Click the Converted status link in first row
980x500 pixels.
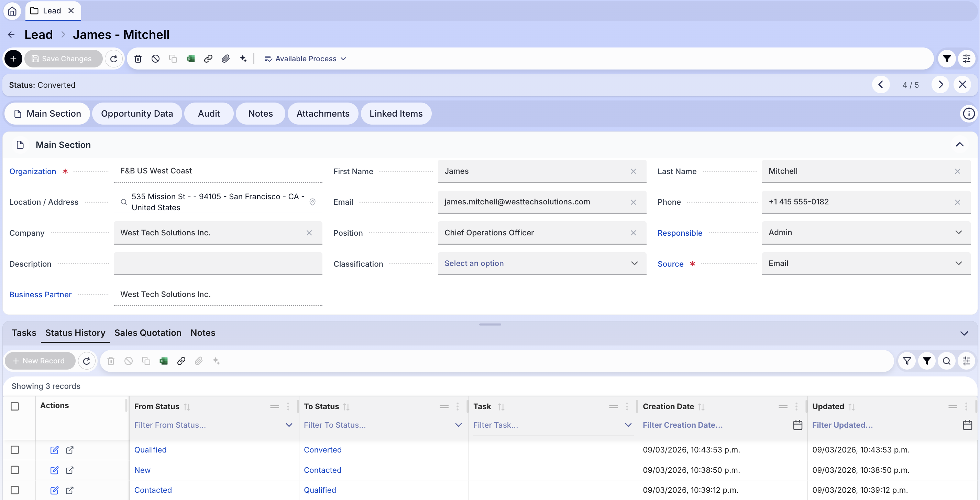pos(322,450)
